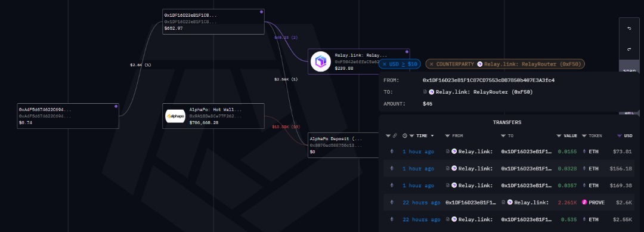
Task: Click Relay.link icon in tooltip TO field
Action: point(432,92)
